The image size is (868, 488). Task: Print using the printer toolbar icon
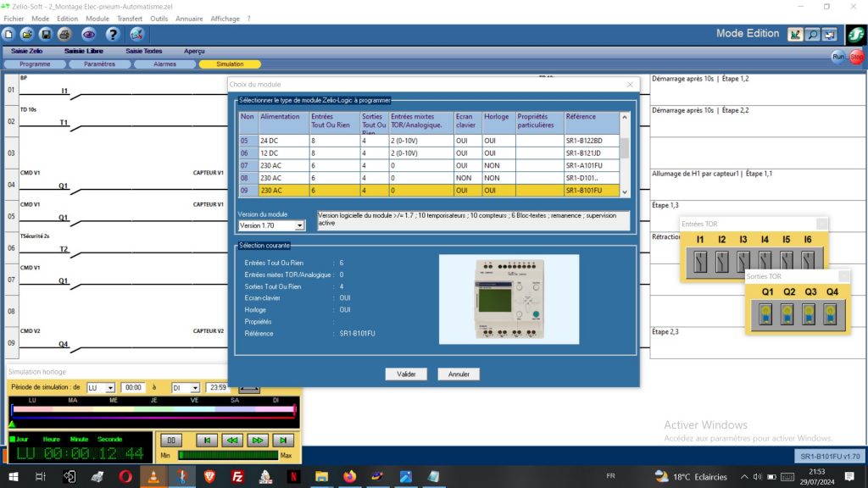(x=64, y=34)
